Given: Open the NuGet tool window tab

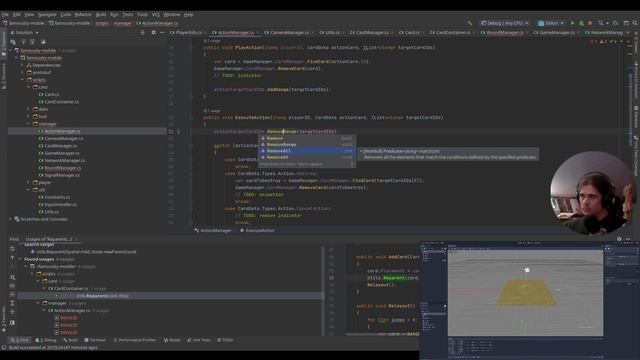Looking at the screenshot, I should pos(172,340).
